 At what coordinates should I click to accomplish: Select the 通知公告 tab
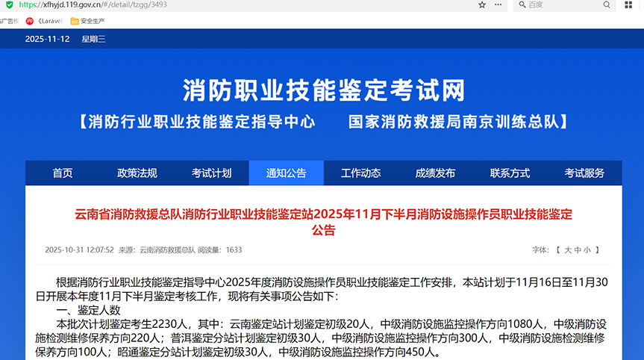click(x=287, y=173)
